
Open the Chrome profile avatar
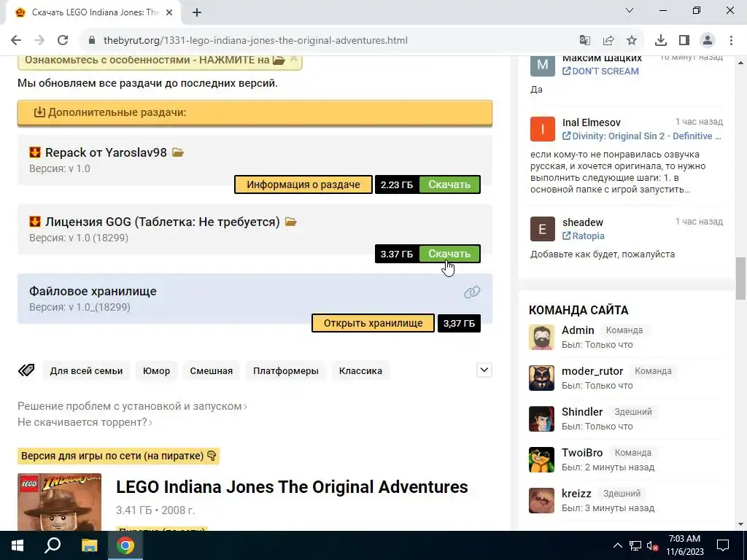708,41
